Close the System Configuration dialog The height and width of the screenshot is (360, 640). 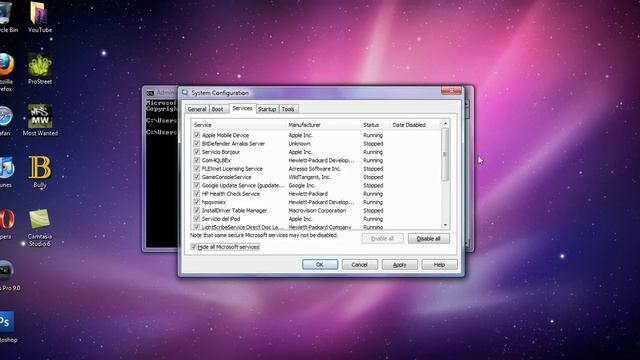[x=451, y=91]
